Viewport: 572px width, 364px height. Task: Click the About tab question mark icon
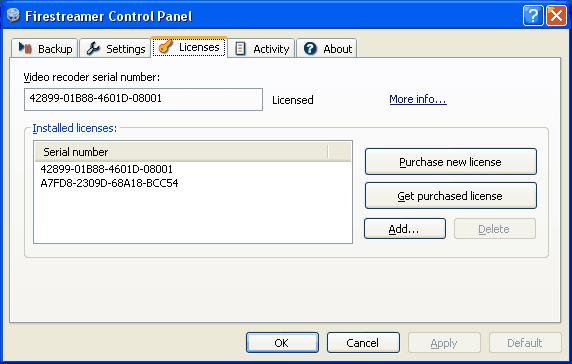tap(310, 49)
